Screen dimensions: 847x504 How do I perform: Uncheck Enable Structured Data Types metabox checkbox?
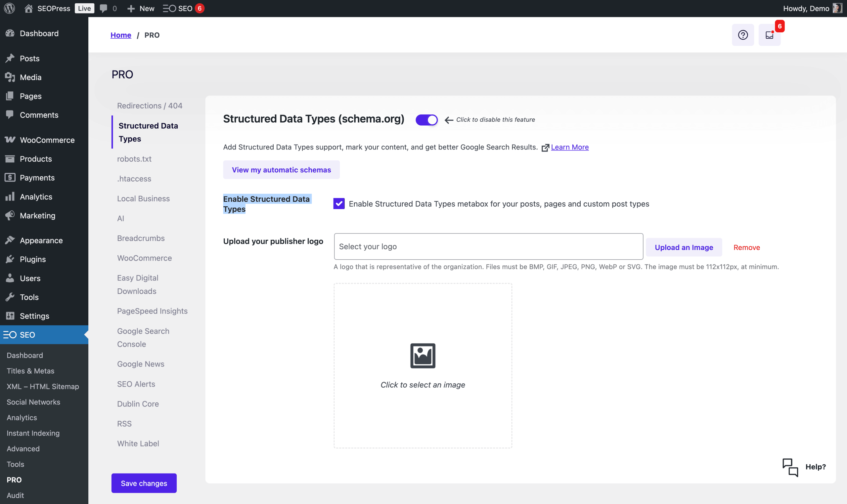click(x=339, y=204)
